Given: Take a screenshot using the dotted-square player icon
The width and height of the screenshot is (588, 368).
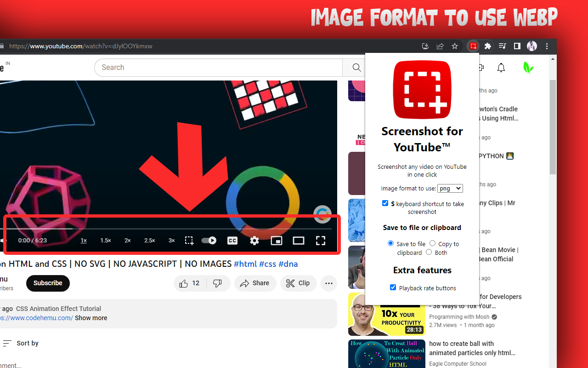Looking at the screenshot, I should tap(189, 240).
